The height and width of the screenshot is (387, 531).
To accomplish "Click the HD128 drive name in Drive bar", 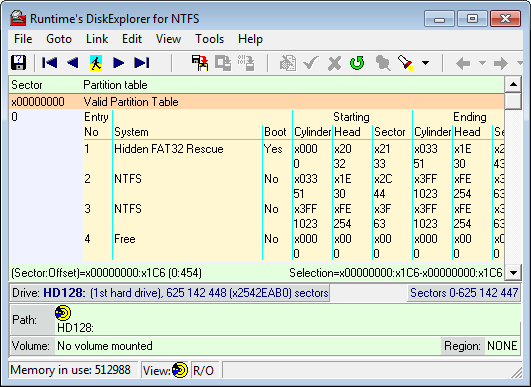I will click(64, 293).
